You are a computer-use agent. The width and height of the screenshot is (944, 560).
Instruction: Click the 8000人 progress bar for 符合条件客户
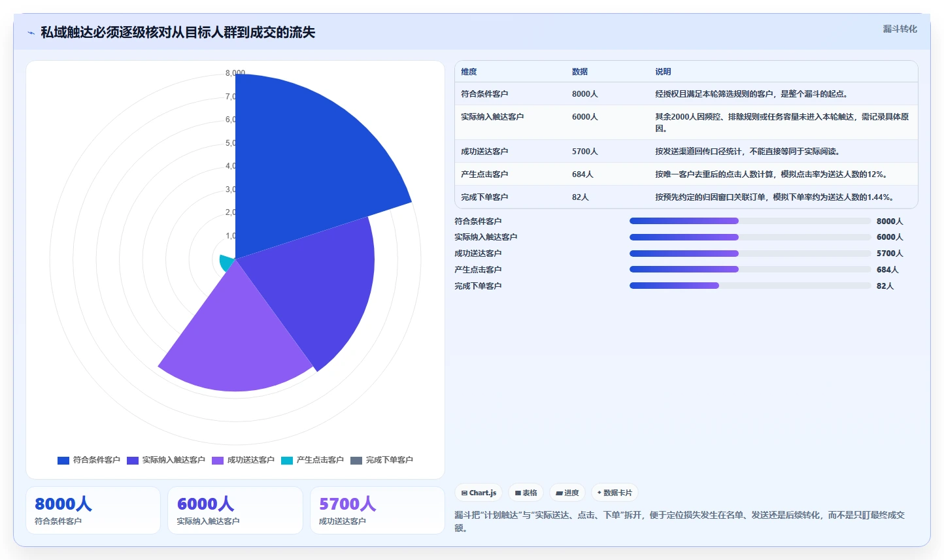coord(750,221)
